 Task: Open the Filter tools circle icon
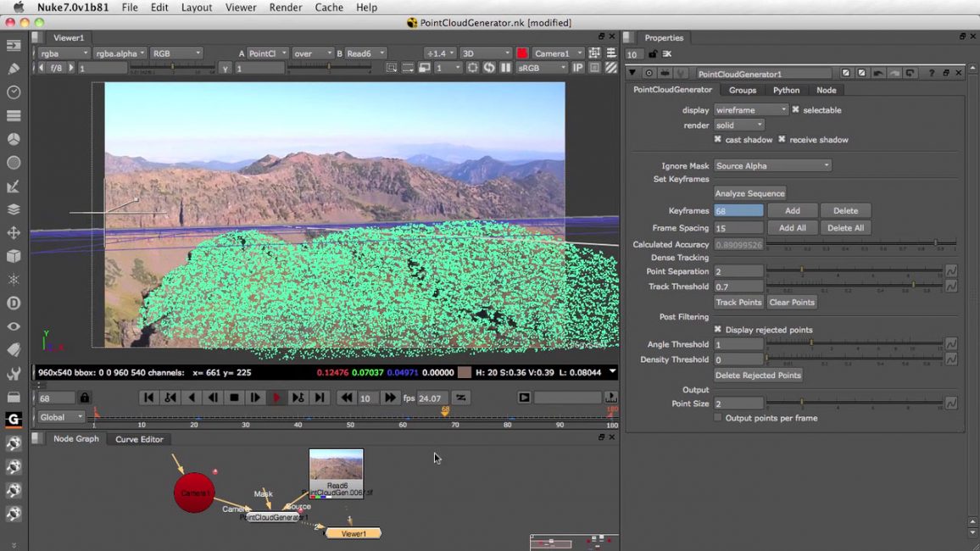point(13,163)
